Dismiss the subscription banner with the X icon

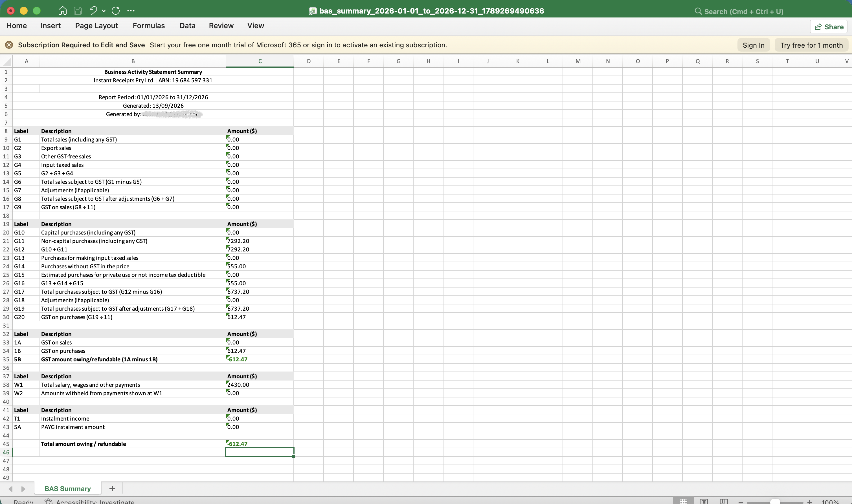[9, 45]
